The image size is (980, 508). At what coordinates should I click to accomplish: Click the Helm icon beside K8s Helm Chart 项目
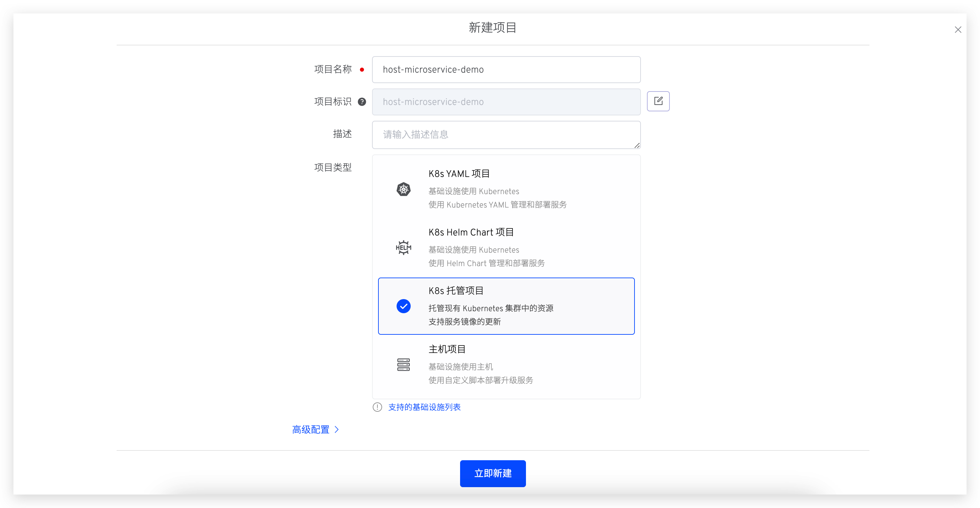[403, 247]
